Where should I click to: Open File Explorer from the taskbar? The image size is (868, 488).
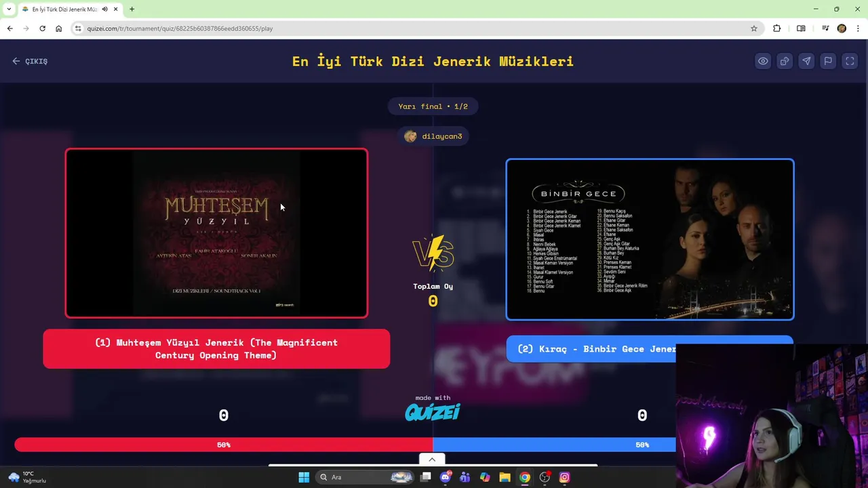click(505, 477)
